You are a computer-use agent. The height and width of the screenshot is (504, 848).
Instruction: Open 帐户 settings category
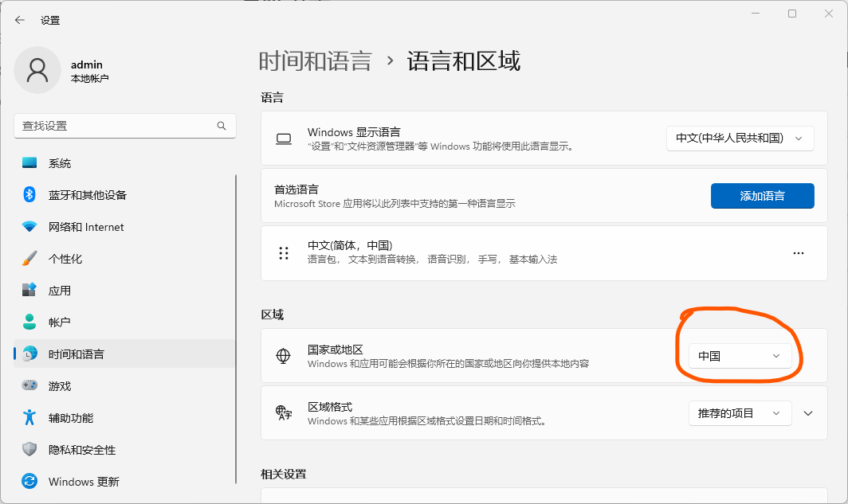point(124,322)
